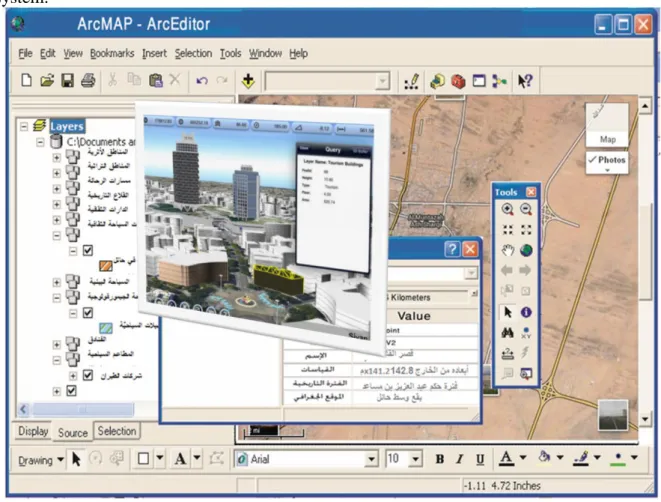Expand the الفنادق group layer
Screen dimensions: 661x502
56,345
